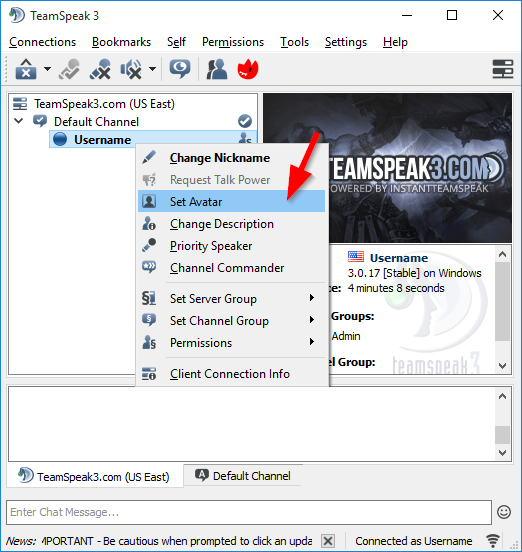
Task: Click the Disconnect from server toolbar icon
Action: 26,69
